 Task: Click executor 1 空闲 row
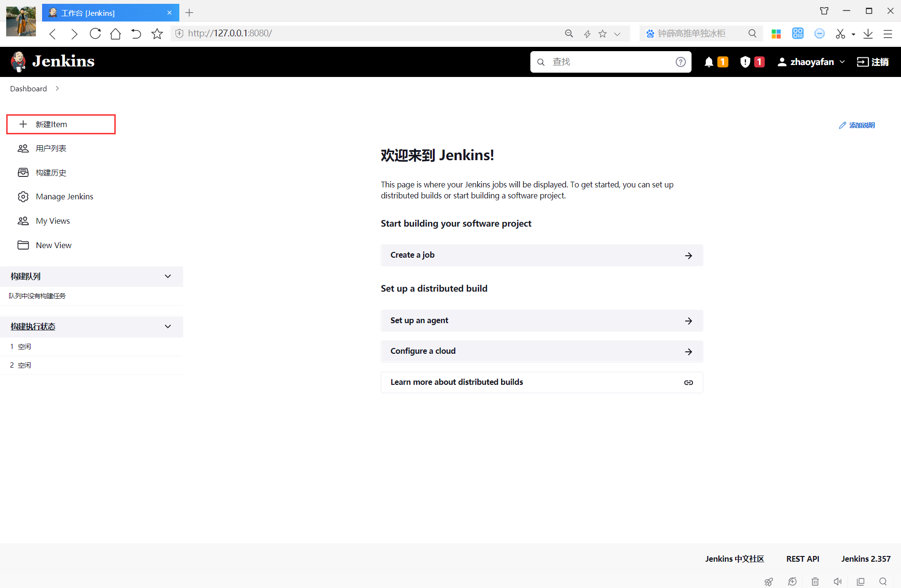(x=91, y=347)
